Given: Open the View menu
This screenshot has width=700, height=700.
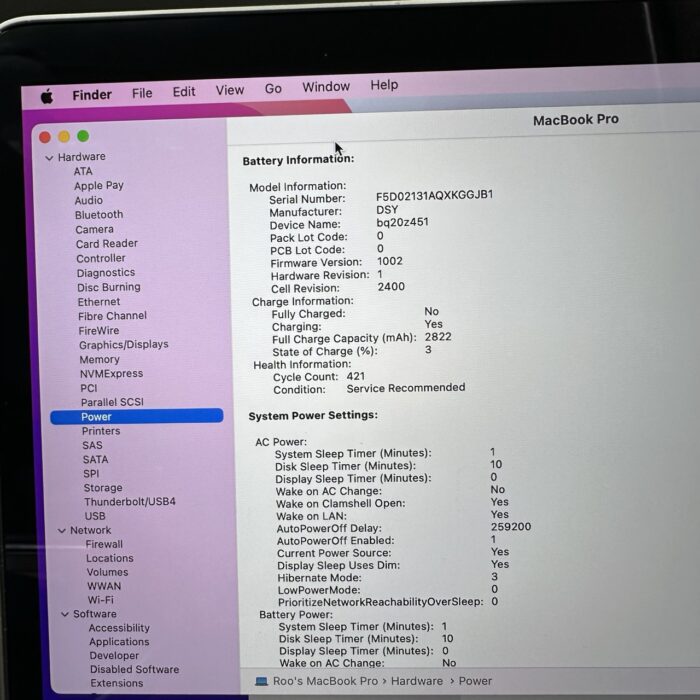Looking at the screenshot, I should coord(230,90).
